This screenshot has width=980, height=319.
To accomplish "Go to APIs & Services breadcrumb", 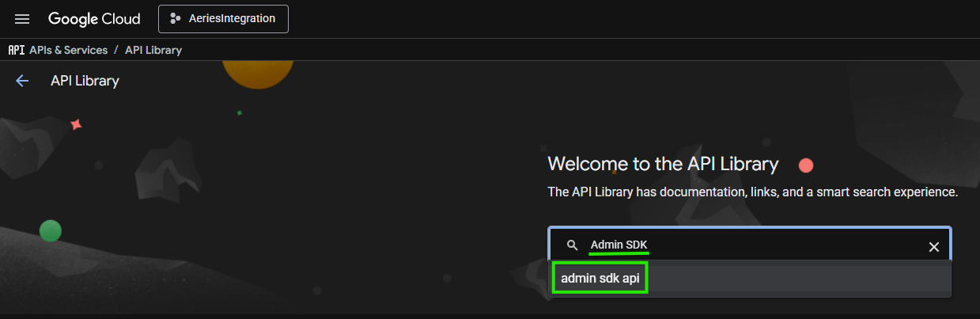I will coord(68,50).
